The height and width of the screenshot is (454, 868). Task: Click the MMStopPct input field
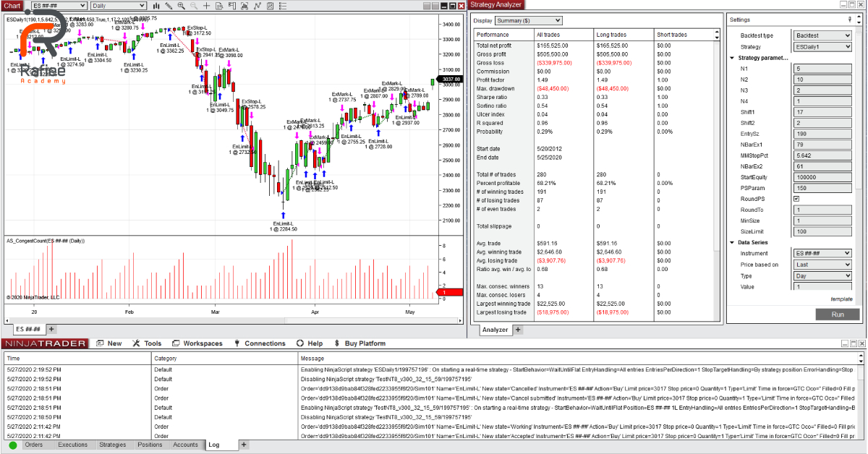pyautogui.click(x=822, y=155)
